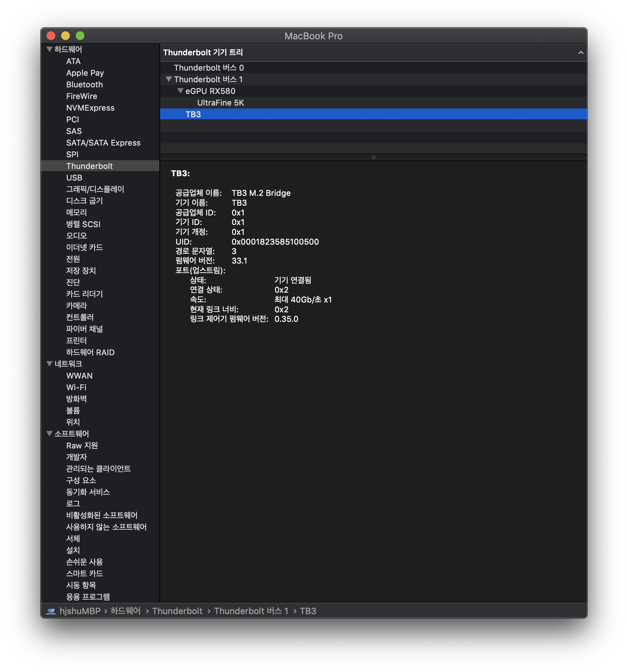The height and width of the screenshot is (672, 628).
Task: Click hjshuMBP in path bar
Action: pos(80,611)
